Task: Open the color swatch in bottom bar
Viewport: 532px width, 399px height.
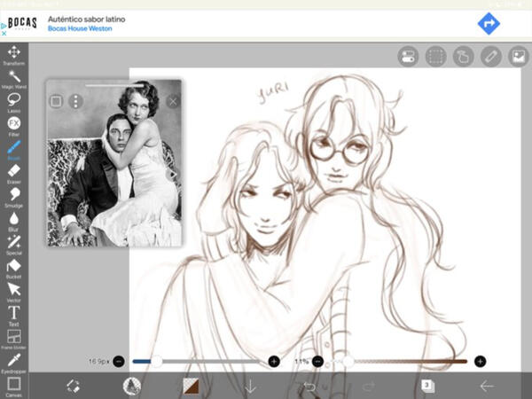Action: (x=192, y=386)
